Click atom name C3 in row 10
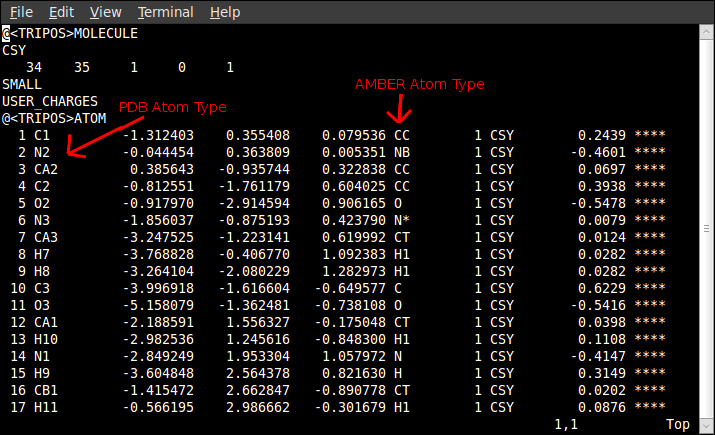The height and width of the screenshot is (435, 715). 41,289
